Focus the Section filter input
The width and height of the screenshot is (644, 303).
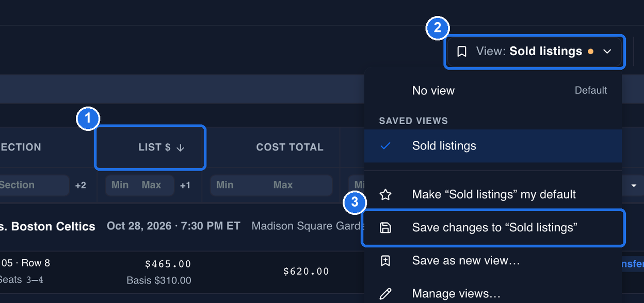pos(34,185)
